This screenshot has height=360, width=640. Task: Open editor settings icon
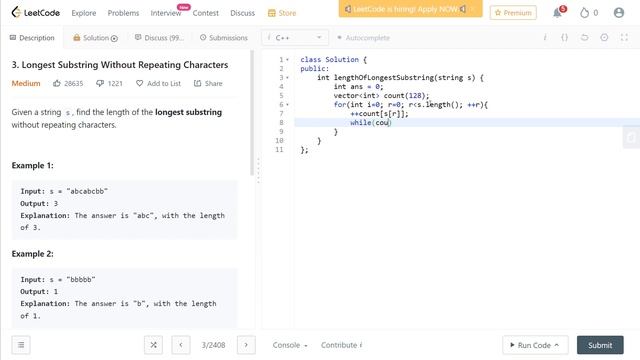604,38
